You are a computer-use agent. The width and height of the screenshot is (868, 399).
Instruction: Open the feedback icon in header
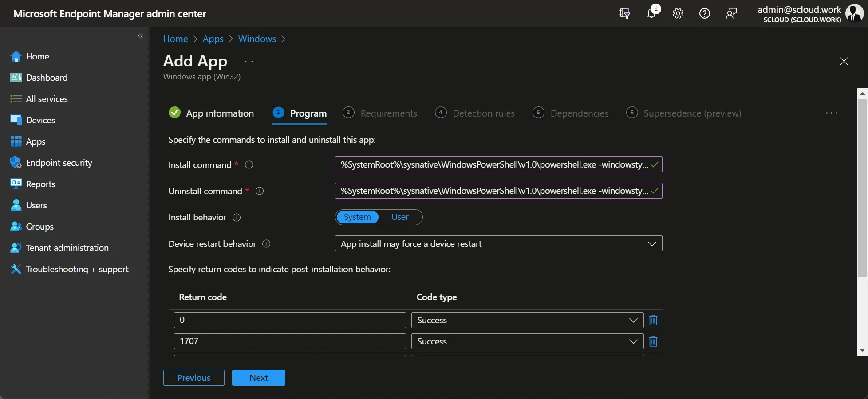(731, 13)
